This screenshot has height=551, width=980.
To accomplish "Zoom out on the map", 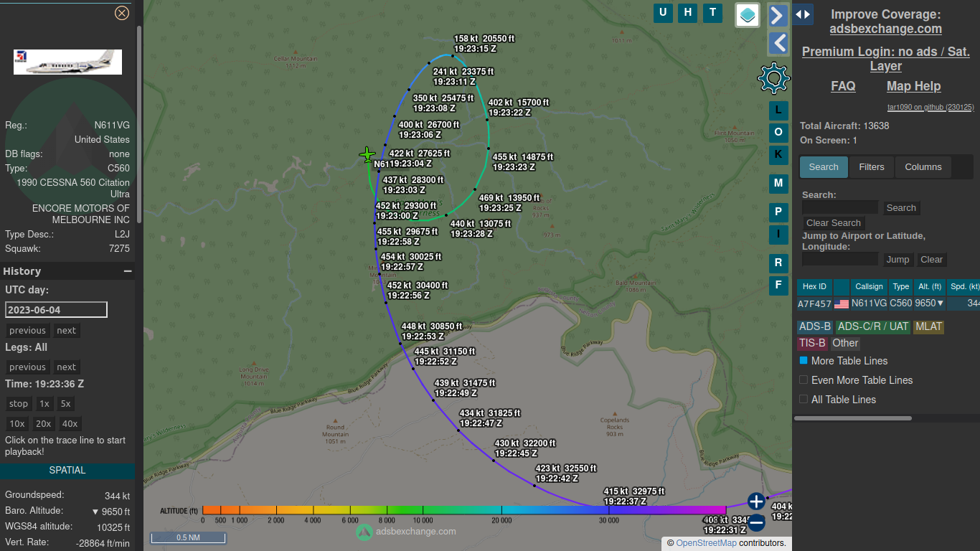I will [756, 523].
